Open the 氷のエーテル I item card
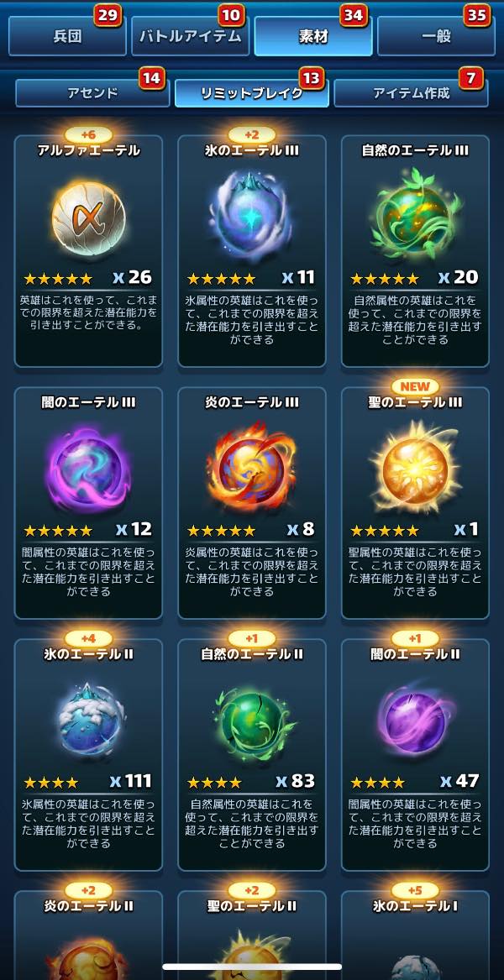Viewport: 504px width, 980px height. click(415, 935)
